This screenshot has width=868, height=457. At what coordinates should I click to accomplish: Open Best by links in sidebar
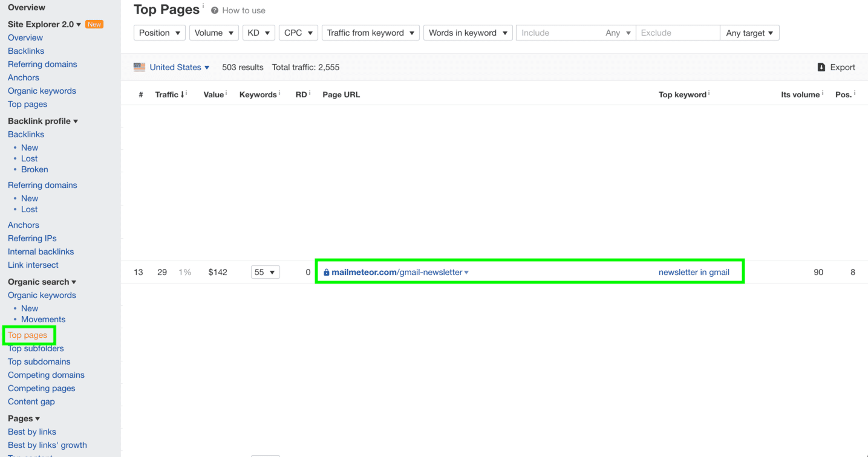click(x=32, y=432)
